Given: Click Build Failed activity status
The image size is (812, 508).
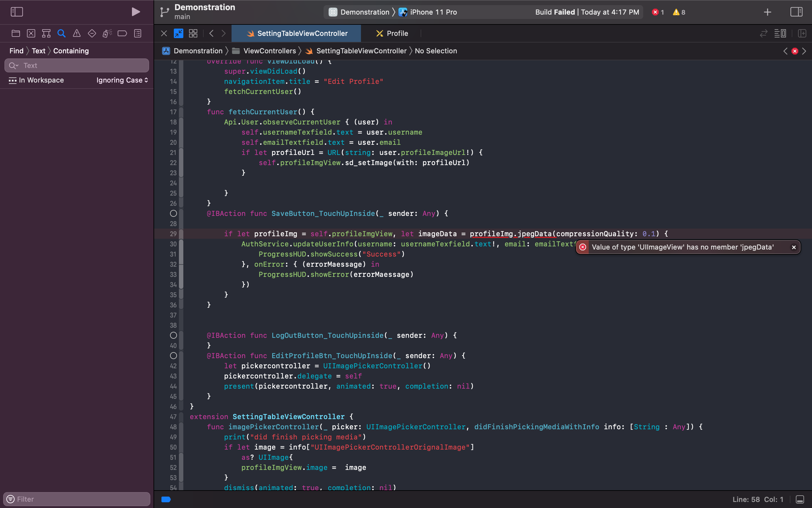Looking at the screenshot, I should 587,12.
